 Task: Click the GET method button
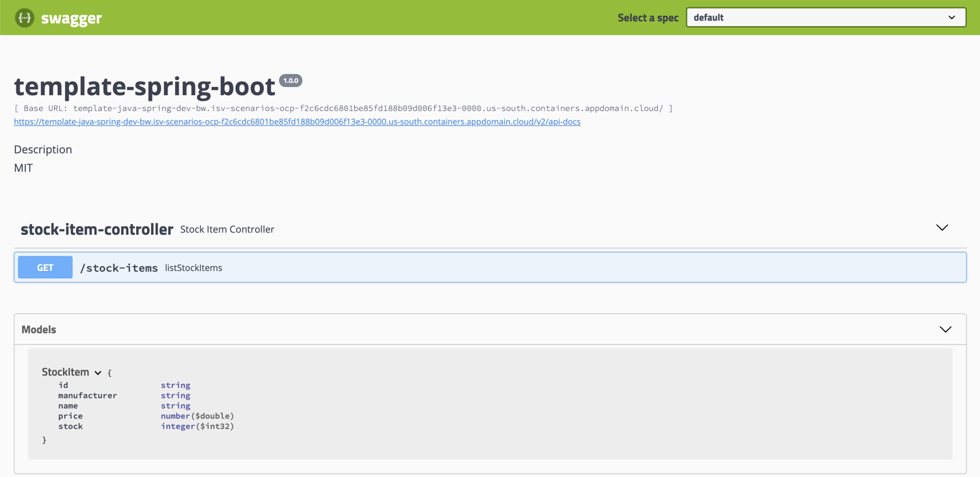pyautogui.click(x=45, y=268)
